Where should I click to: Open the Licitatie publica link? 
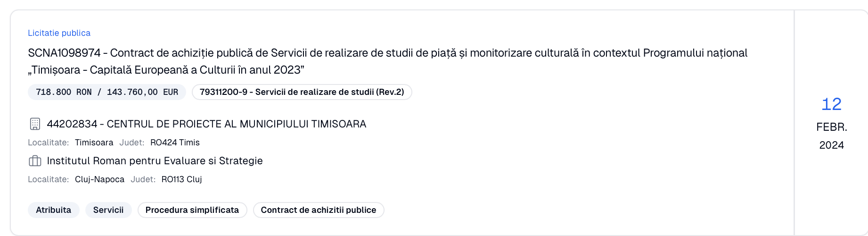tap(59, 33)
